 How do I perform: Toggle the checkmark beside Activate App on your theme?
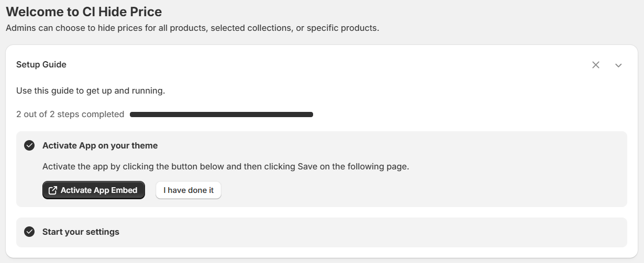pyautogui.click(x=29, y=145)
